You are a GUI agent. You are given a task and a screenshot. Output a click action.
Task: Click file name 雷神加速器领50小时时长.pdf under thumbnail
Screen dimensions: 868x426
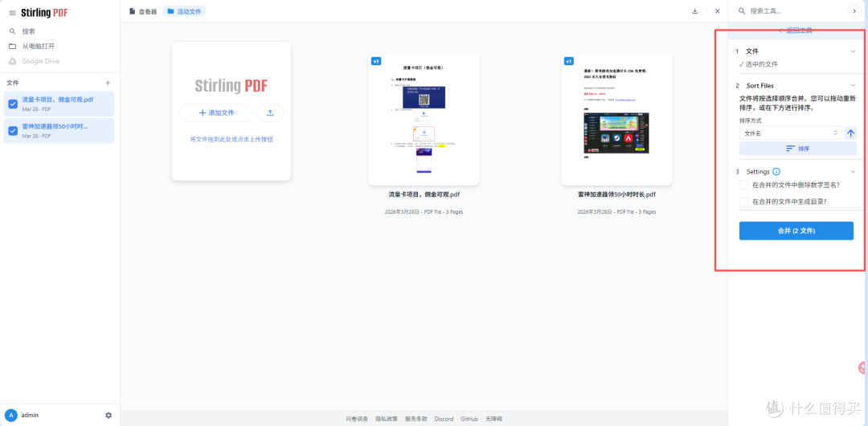pyautogui.click(x=616, y=195)
